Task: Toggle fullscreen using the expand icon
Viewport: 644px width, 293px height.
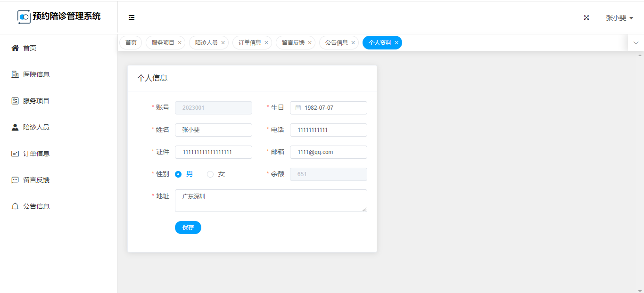Action: click(x=586, y=18)
